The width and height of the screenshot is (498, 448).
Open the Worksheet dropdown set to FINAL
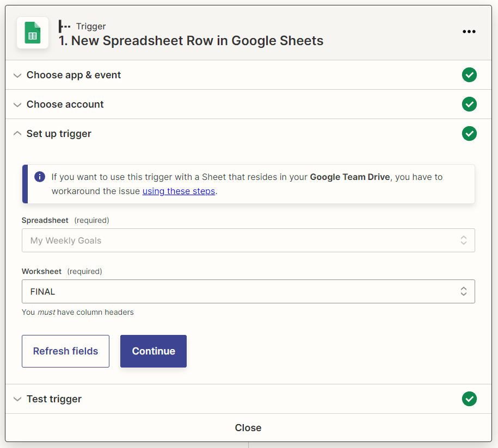[248, 291]
